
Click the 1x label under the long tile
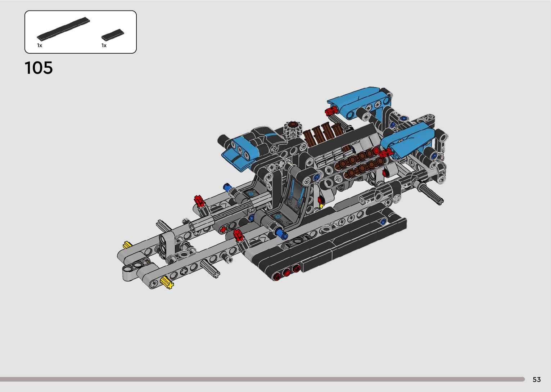(40, 45)
